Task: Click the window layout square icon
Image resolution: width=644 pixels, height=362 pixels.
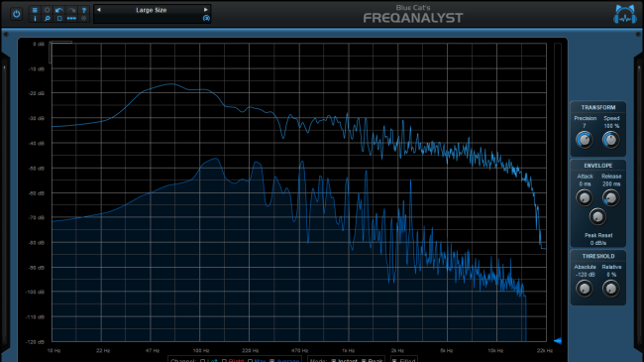Action: [59, 19]
